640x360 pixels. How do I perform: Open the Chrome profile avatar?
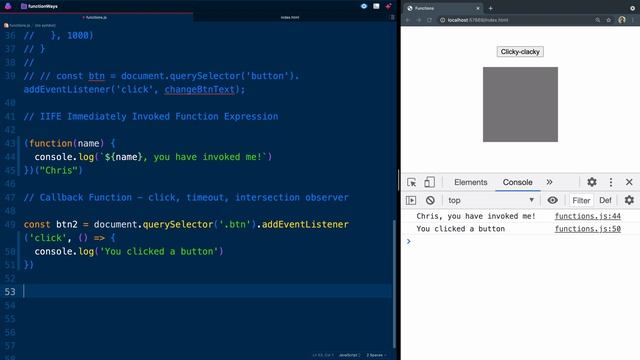point(622,20)
